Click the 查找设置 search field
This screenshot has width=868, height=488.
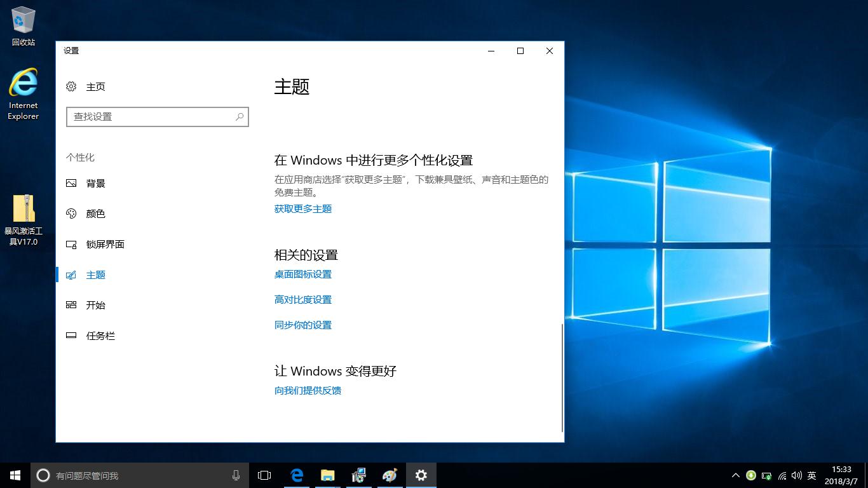(157, 117)
